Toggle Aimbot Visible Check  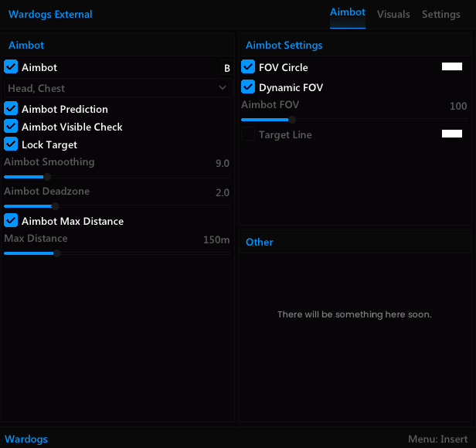tap(11, 127)
